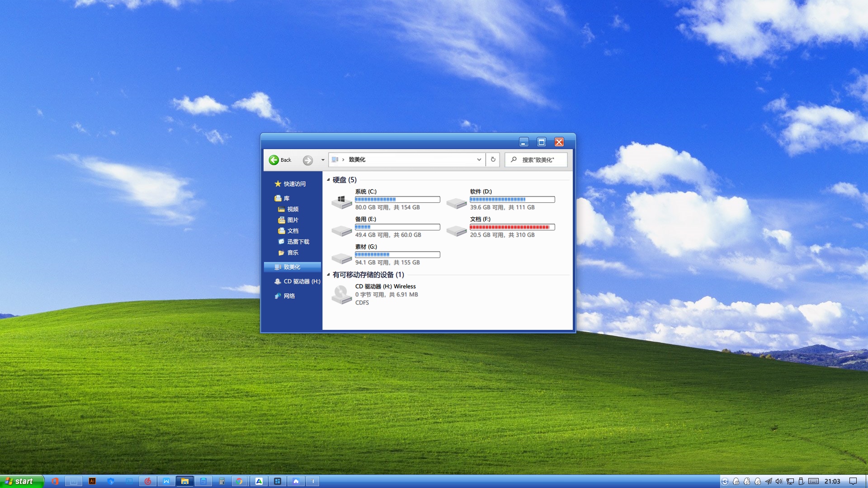This screenshot has height=488, width=868.
Task: Refresh the 致美化 folder view
Action: point(493,160)
